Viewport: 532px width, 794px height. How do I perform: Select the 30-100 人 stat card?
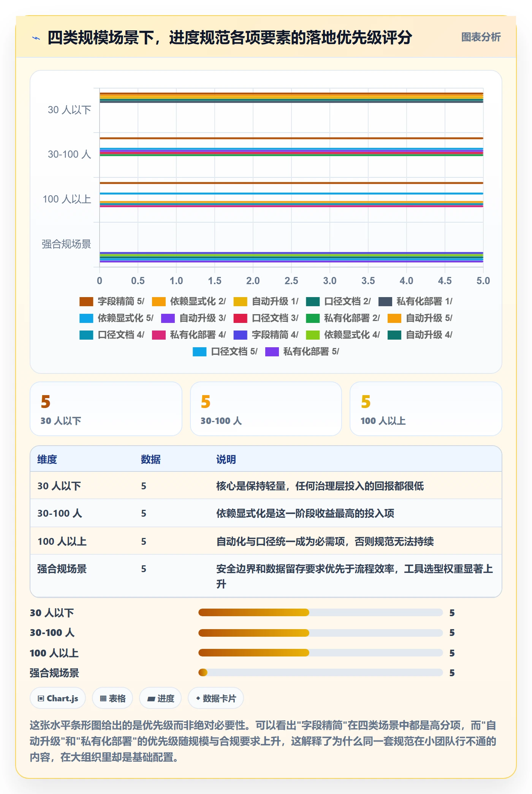(x=266, y=409)
